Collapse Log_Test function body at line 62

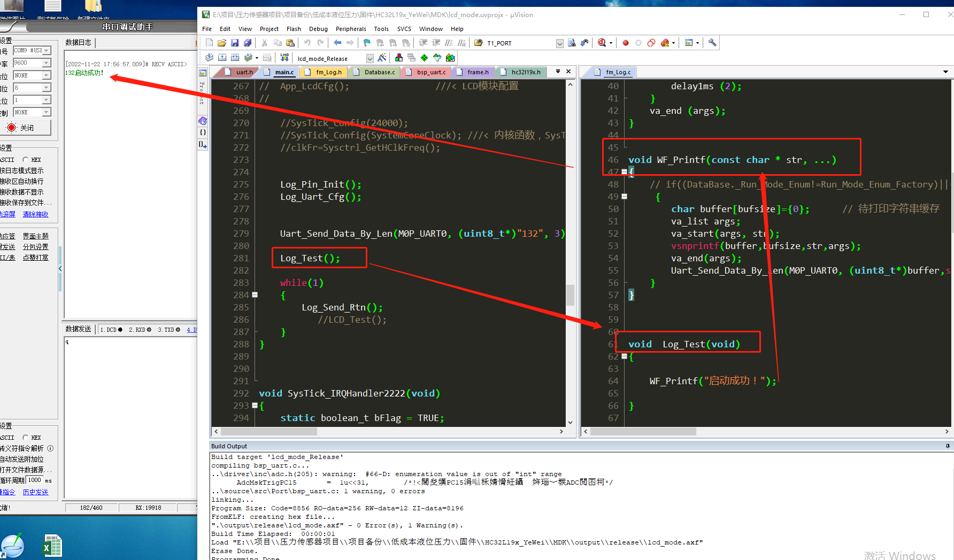click(624, 356)
